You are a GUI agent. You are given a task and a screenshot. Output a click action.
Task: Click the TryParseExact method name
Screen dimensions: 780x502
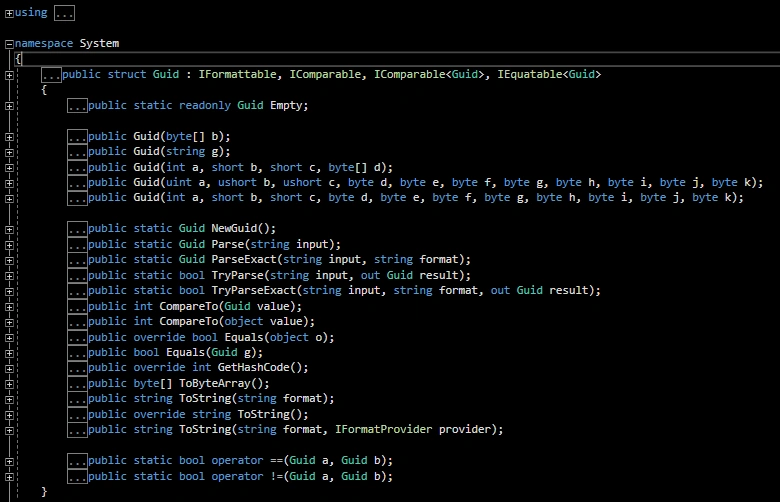(x=254, y=290)
